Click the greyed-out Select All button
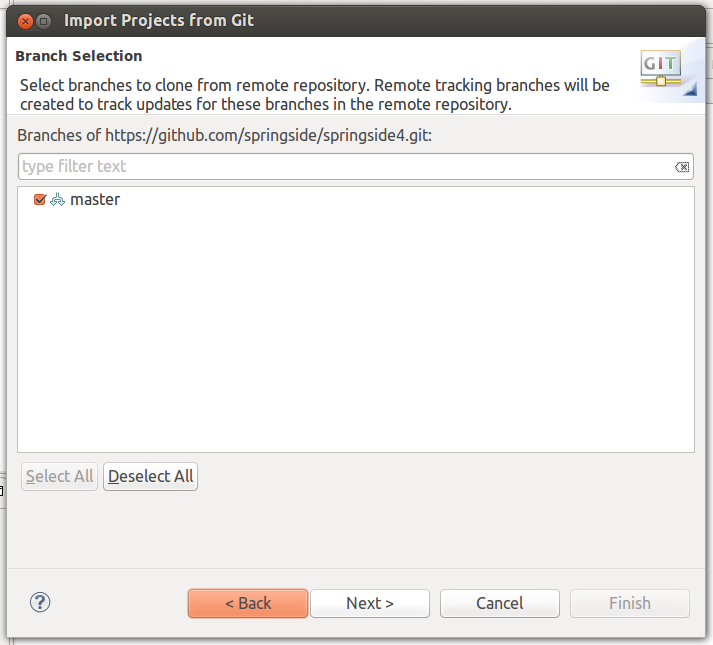Screen dimensions: 713x645 (60, 476)
